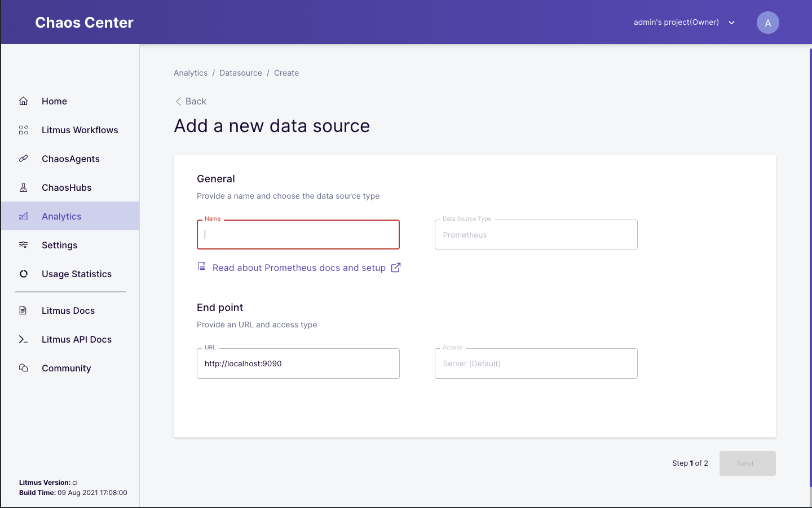Click the external link icon beside Prometheus docs
Image resolution: width=812 pixels, height=508 pixels.
pos(396,268)
